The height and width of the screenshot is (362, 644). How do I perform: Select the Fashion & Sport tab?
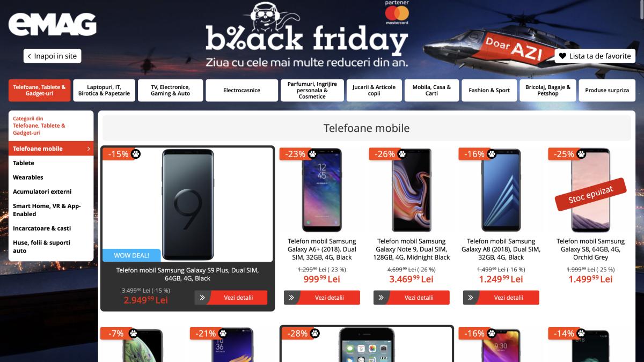(x=489, y=90)
